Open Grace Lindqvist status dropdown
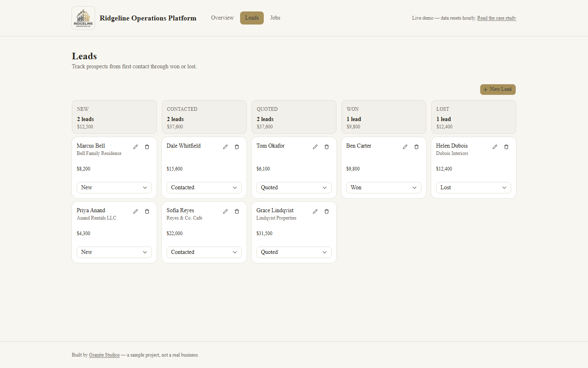Screen dimensions: 588x368 (x=294, y=252)
